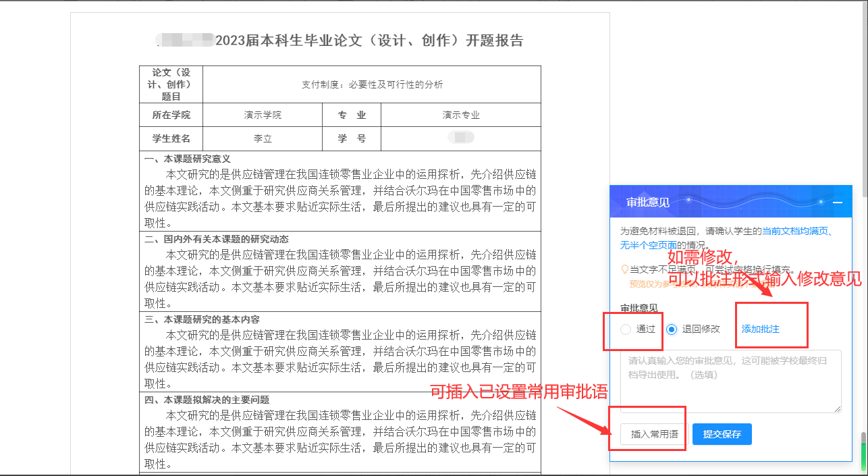The image size is (868, 476).
Task: Click the 开题报告 document title
Action: coord(369,41)
